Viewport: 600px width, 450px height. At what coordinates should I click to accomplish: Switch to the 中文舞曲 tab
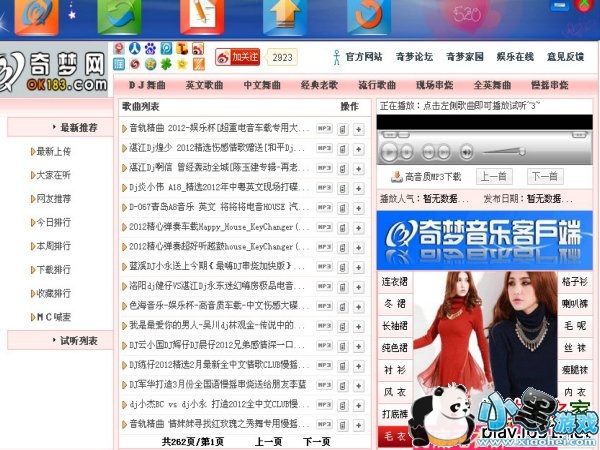[x=262, y=85]
